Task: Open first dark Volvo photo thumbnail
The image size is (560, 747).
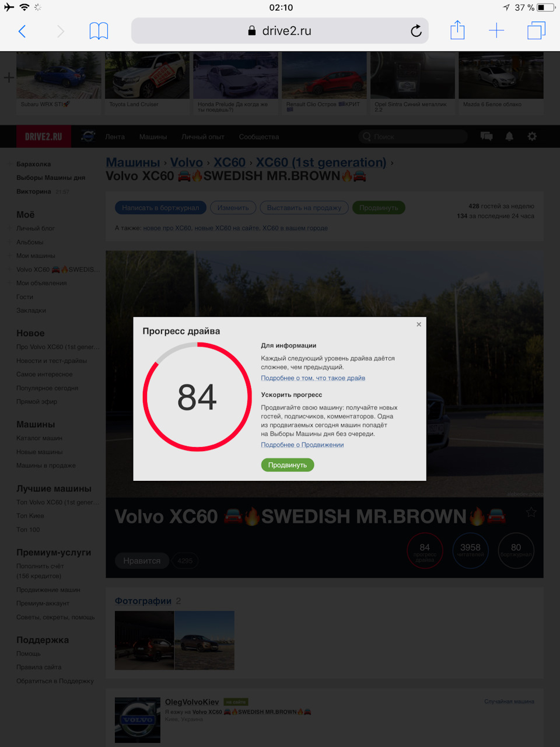Action: point(144,640)
